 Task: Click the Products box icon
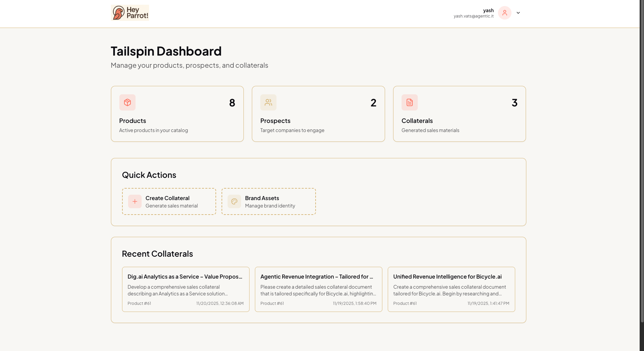click(x=127, y=102)
